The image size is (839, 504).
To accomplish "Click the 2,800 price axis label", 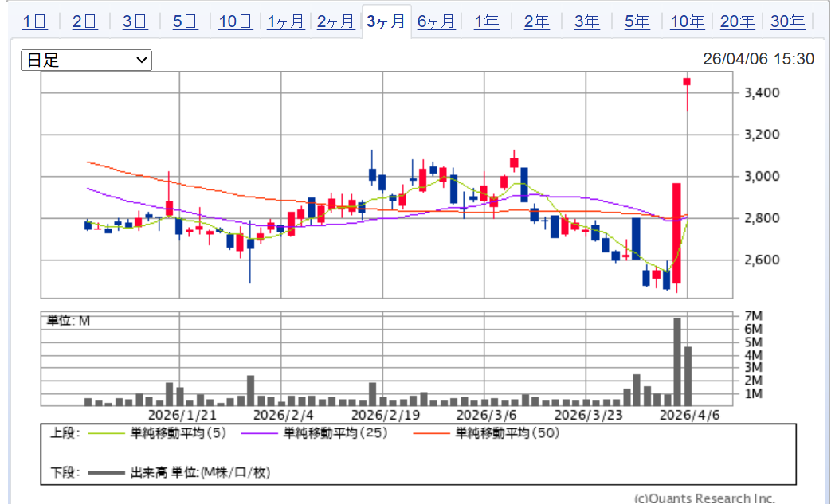I will pyautogui.click(x=762, y=218).
